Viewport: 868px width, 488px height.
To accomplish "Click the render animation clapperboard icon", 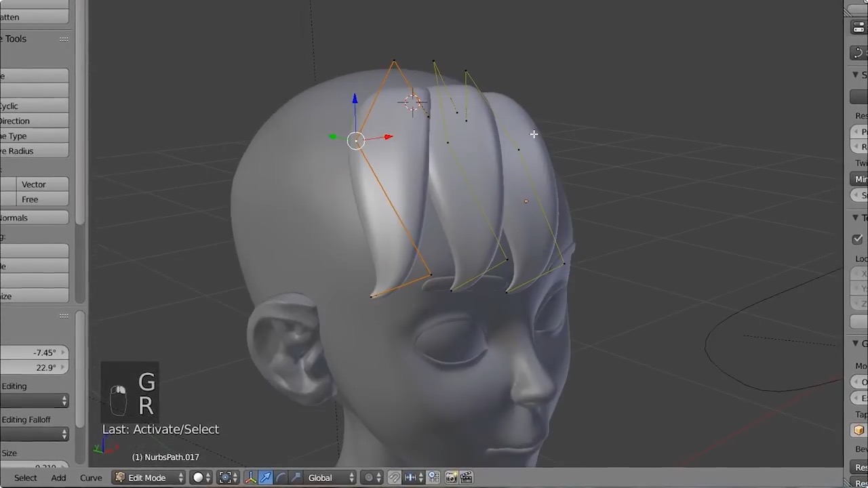I will [x=467, y=478].
